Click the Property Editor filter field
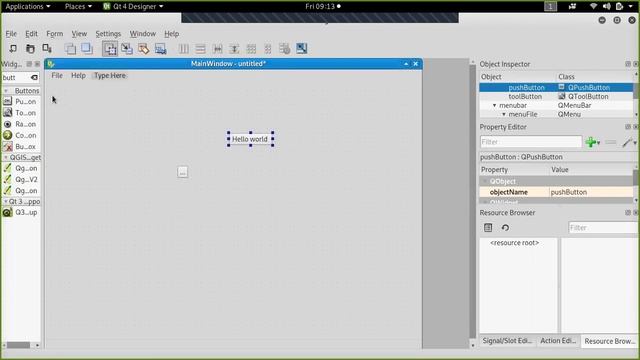This screenshot has height=360, width=640. [x=531, y=142]
